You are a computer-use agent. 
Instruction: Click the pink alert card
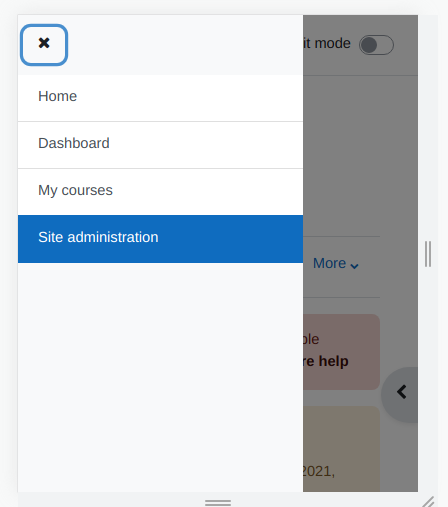point(341,352)
